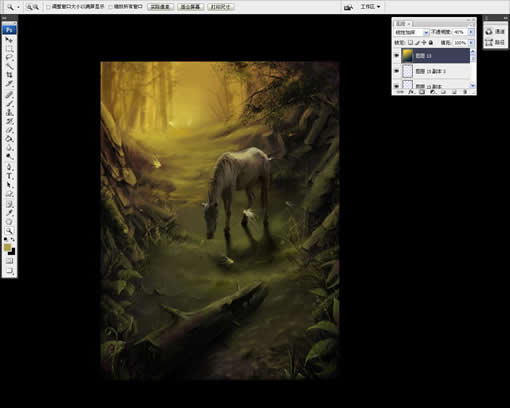This screenshot has height=408, width=510.
Task: Swap foreground and background colors
Action: 13,239
